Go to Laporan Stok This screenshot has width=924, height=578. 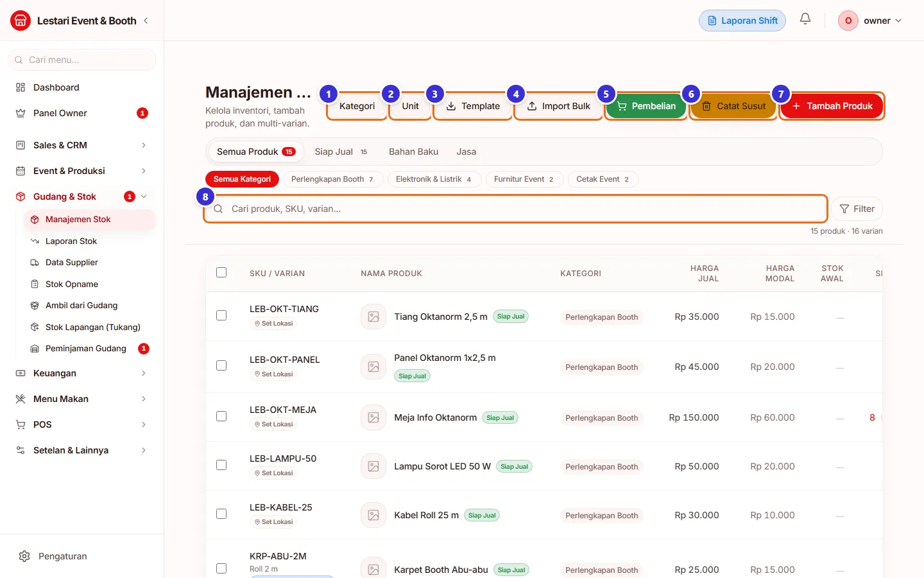click(90, 241)
